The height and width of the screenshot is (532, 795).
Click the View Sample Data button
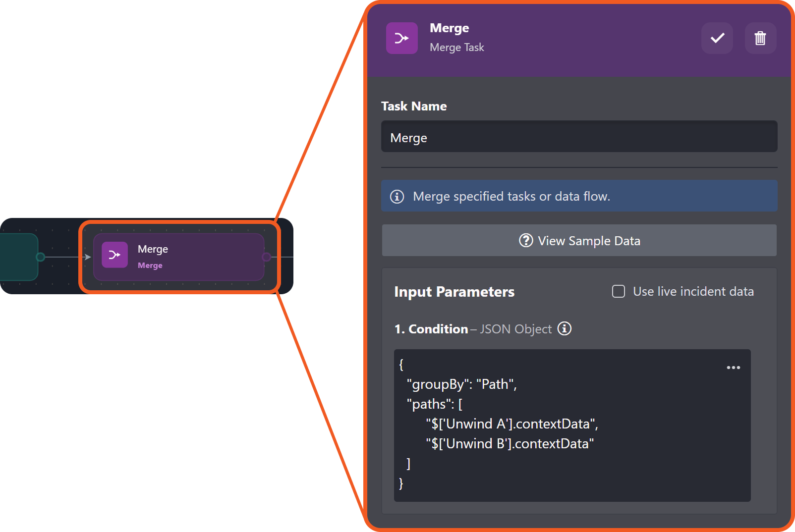coord(579,240)
